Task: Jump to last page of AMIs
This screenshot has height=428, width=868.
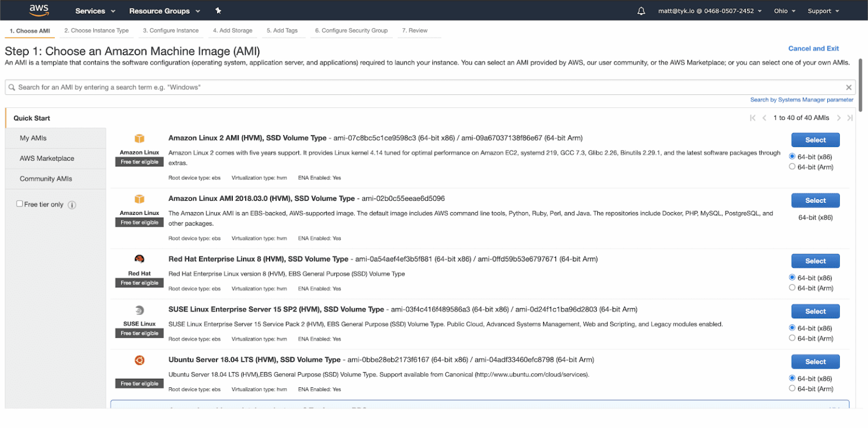Action: pyautogui.click(x=849, y=118)
